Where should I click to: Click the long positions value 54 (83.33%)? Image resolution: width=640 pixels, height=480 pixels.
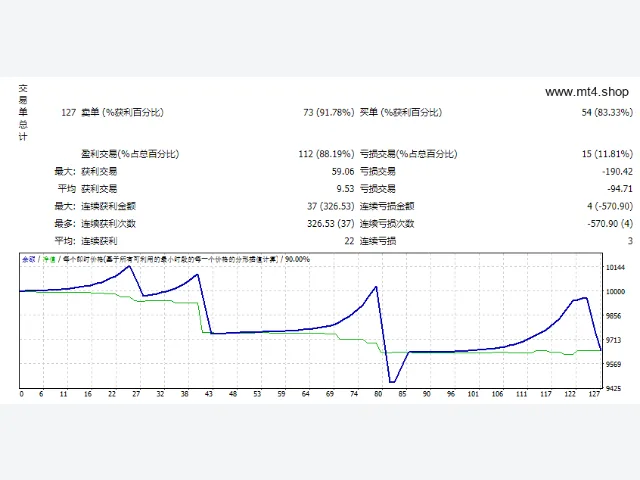(607, 112)
